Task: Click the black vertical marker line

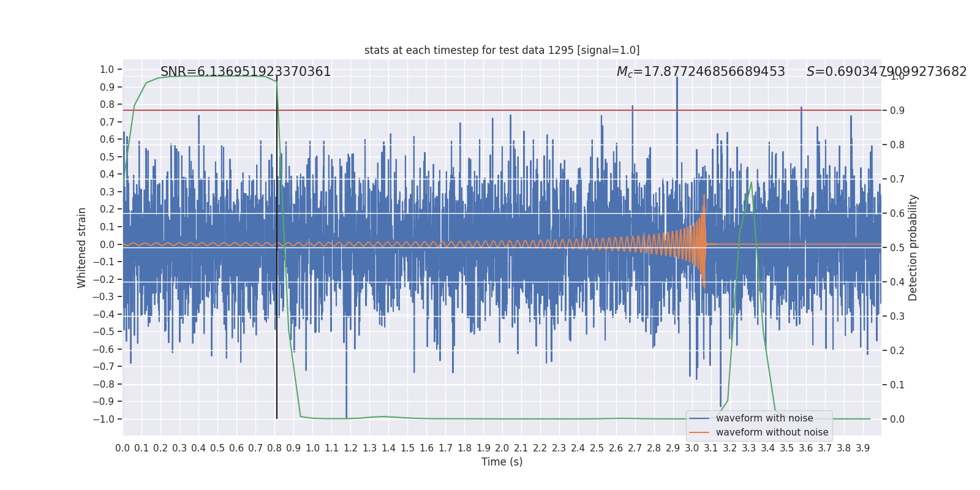Action: 277,367
